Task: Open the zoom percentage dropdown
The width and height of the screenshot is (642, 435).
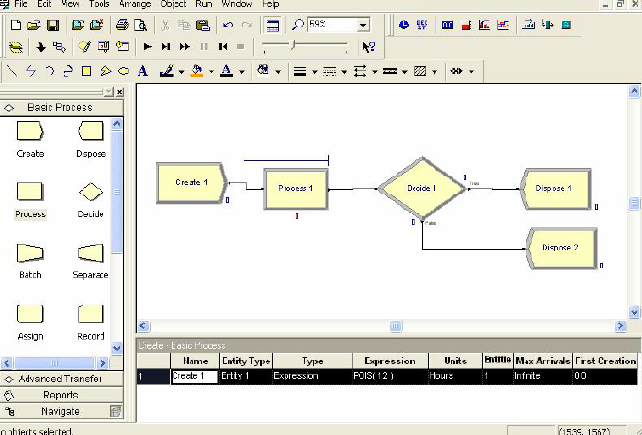Action: tap(363, 25)
